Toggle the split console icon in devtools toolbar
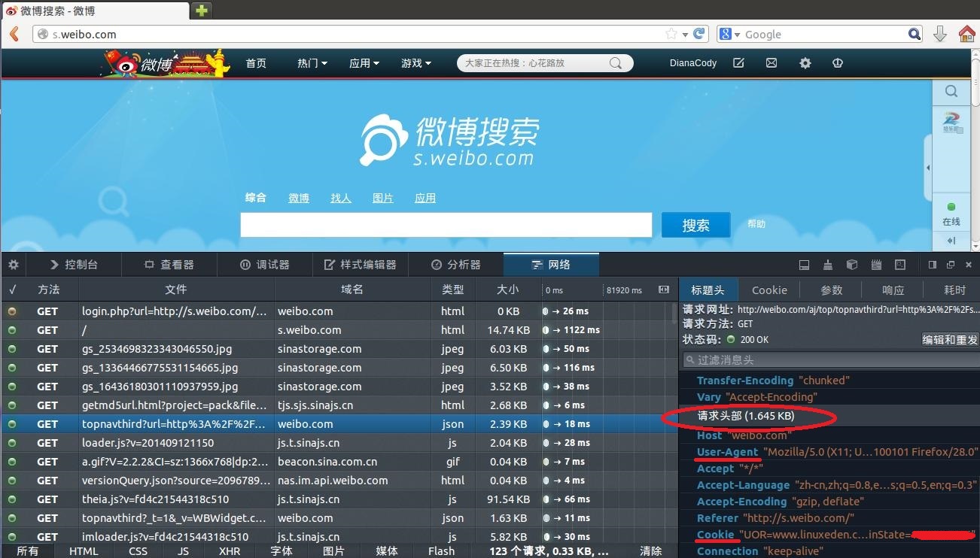The image size is (980, 558). (x=804, y=265)
